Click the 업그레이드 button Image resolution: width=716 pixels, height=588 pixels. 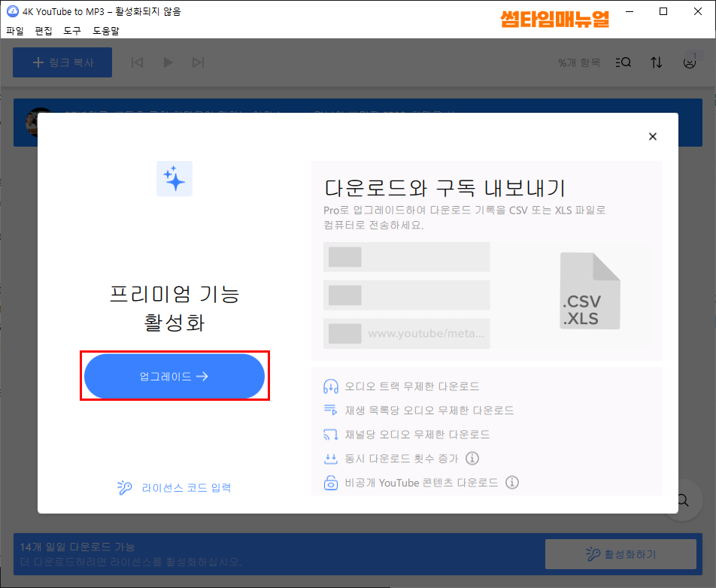(x=174, y=376)
